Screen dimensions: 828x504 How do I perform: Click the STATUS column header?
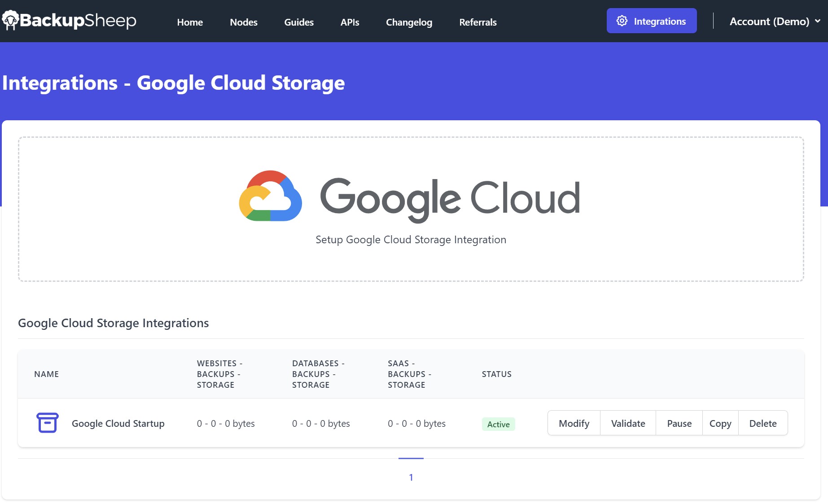click(497, 374)
